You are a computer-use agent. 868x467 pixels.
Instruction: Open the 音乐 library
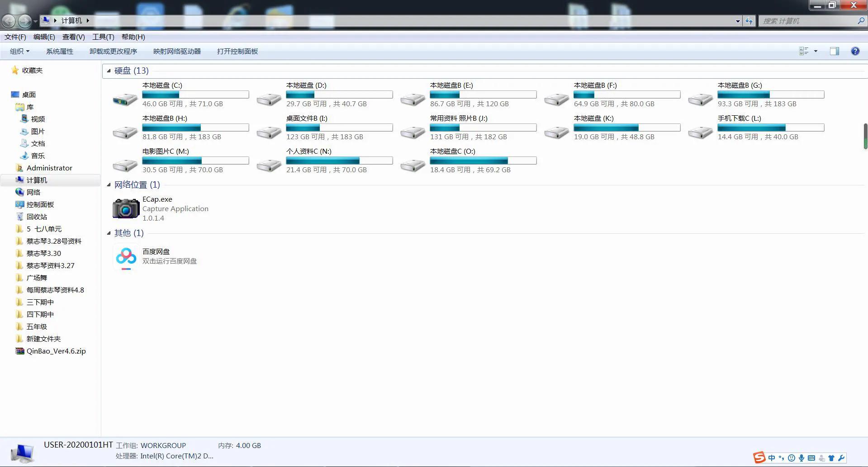coord(38,156)
